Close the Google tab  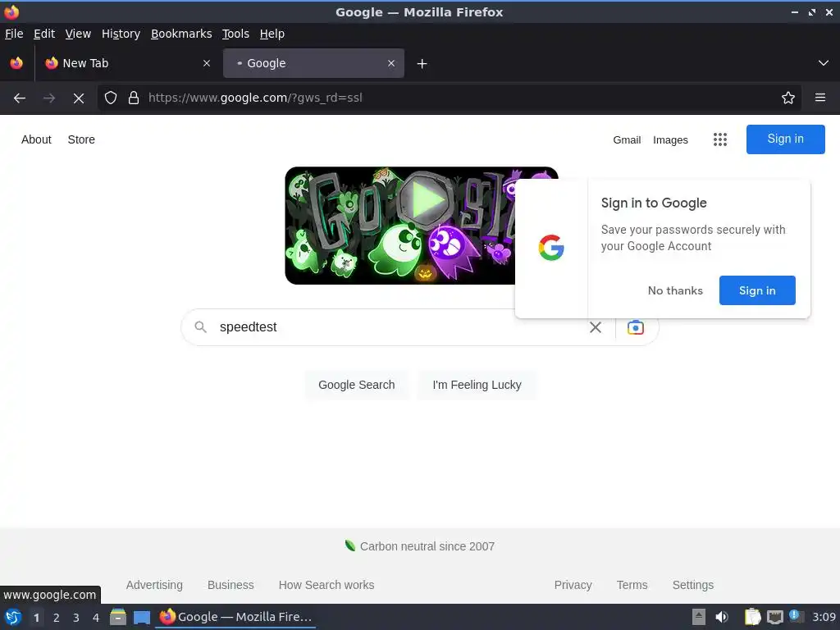391,63
